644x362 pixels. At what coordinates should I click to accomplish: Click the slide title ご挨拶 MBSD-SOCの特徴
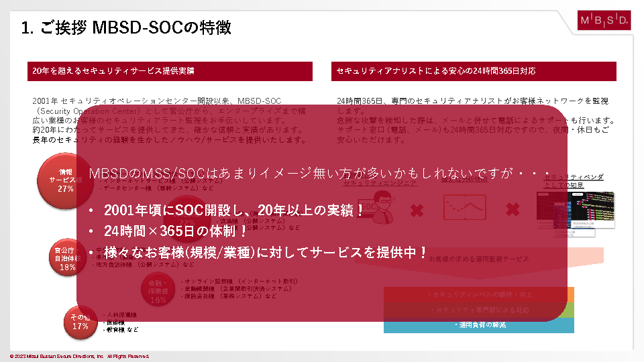point(126,27)
